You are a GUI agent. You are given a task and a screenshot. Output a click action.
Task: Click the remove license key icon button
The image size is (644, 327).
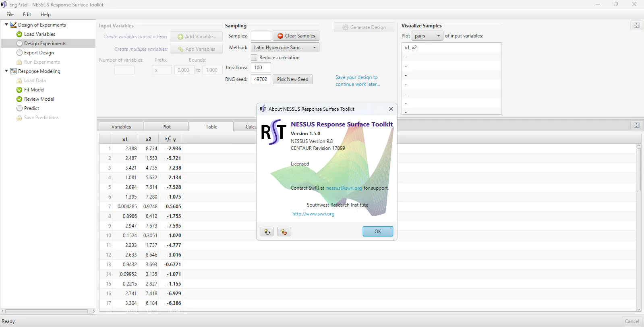pos(284,232)
